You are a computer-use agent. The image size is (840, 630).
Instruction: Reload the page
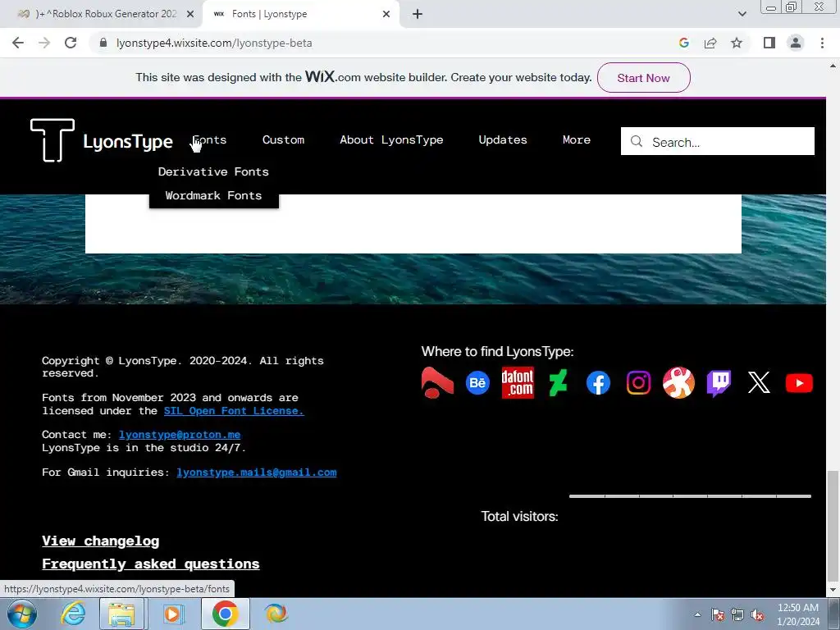pos(71,43)
